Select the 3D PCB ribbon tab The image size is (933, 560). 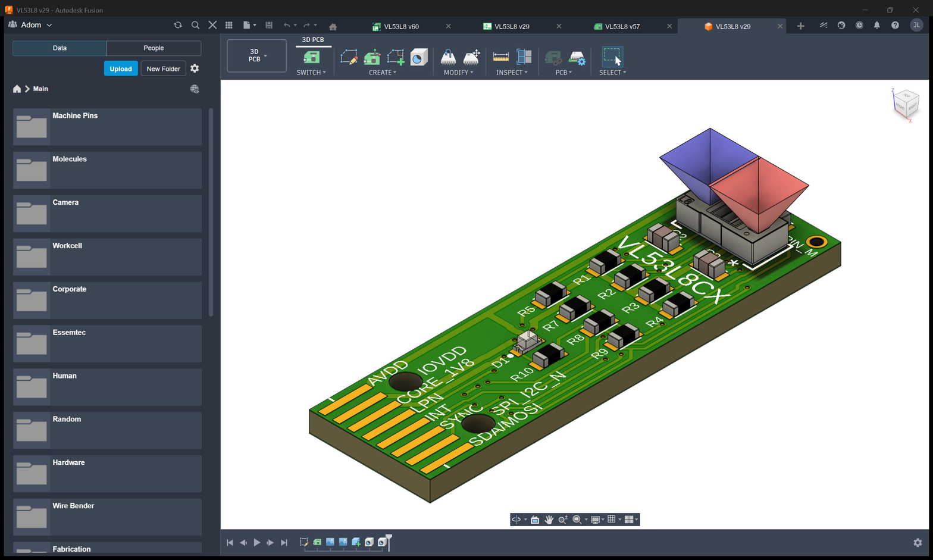[x=313, y=40]
